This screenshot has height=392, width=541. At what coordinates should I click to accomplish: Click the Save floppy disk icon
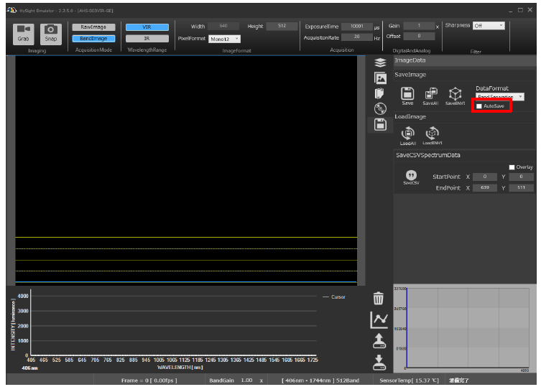tap(407, 95)
